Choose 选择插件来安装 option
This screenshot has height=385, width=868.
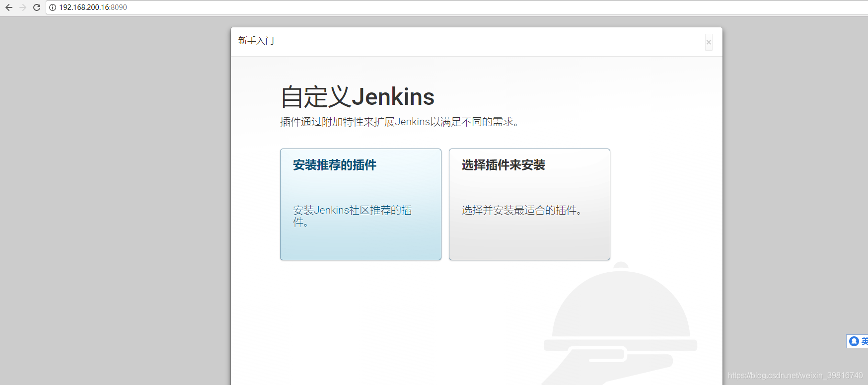pyautogui.click(x=529, y=204)
